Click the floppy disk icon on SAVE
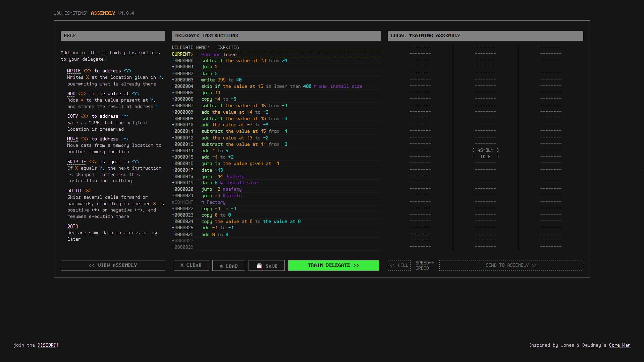Viewport: 644px width, 362px height. (259, 266)
